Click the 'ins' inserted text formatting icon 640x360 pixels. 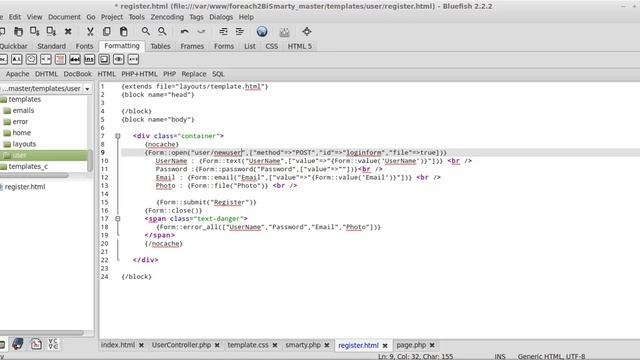point(89,60)
